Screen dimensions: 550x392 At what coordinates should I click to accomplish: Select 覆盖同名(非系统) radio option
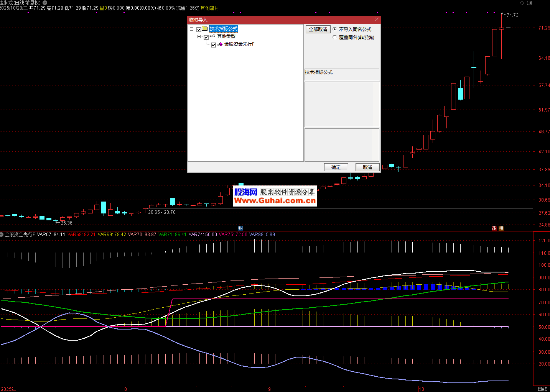[335, 37]
